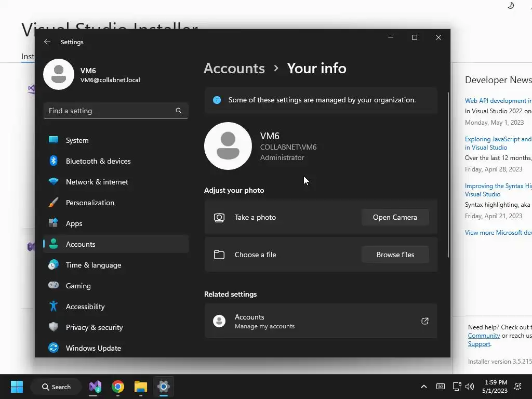532x399 pixels.
Task: Click the Settings content scrollbar
Action: [x=448, y=175]
